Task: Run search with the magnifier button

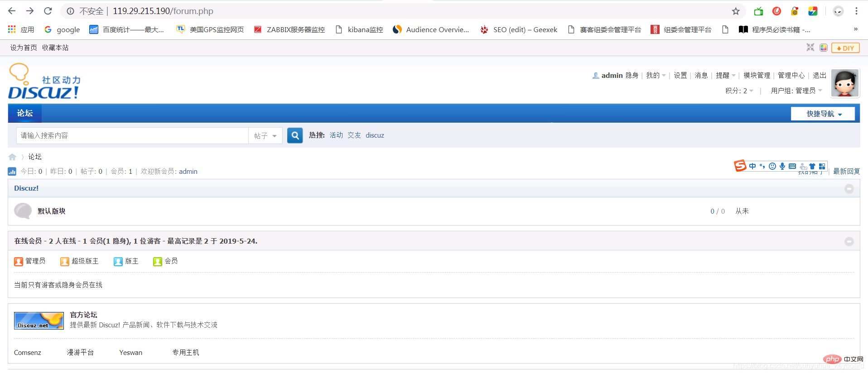Action: (295, 135)
